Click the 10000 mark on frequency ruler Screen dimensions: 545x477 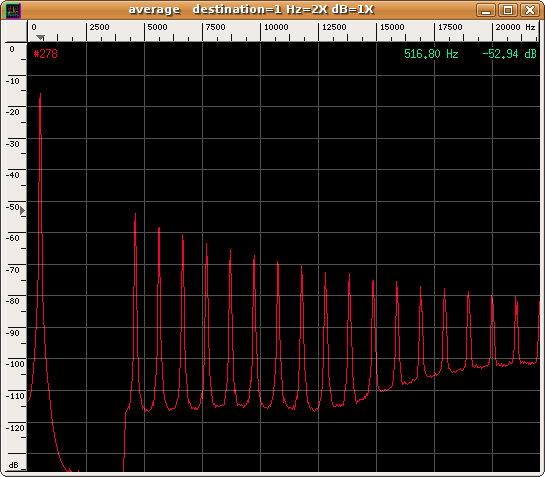point(276,27)
